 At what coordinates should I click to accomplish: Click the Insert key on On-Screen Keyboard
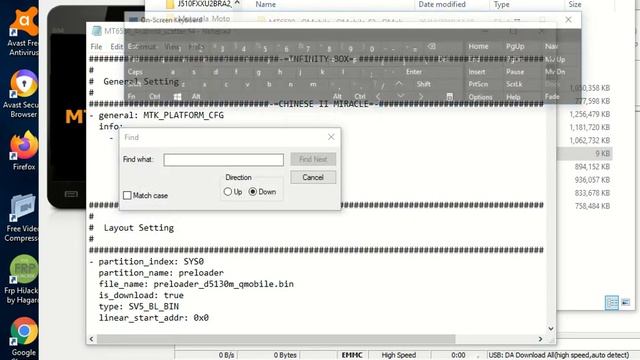click(x=477, y=72)
